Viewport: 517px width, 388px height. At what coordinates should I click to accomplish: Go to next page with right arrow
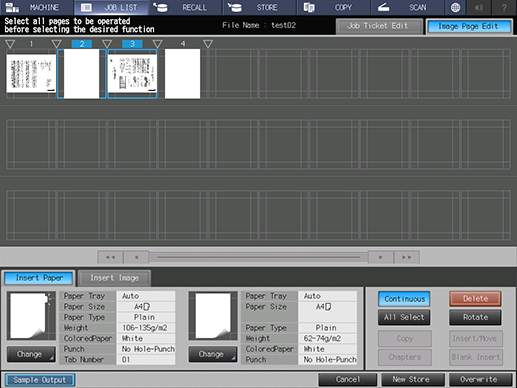381,257
